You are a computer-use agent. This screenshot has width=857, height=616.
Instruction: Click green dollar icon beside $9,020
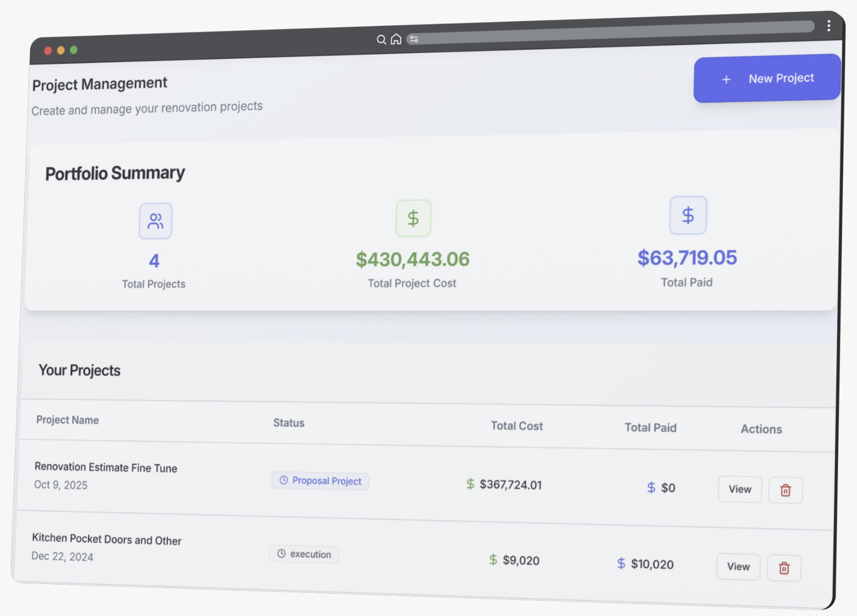[493, 560]
